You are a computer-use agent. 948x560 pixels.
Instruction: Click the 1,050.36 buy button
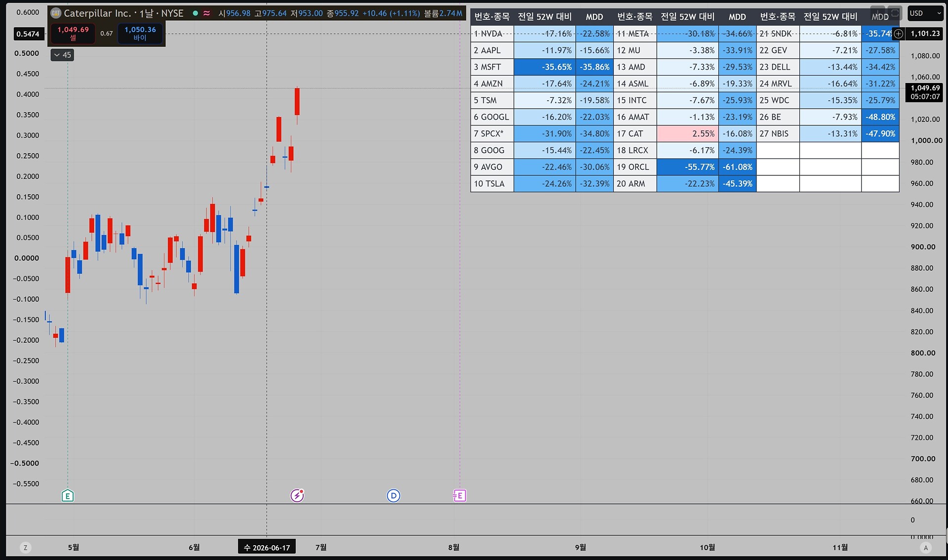pyautogui.click(x=140, y=33)
